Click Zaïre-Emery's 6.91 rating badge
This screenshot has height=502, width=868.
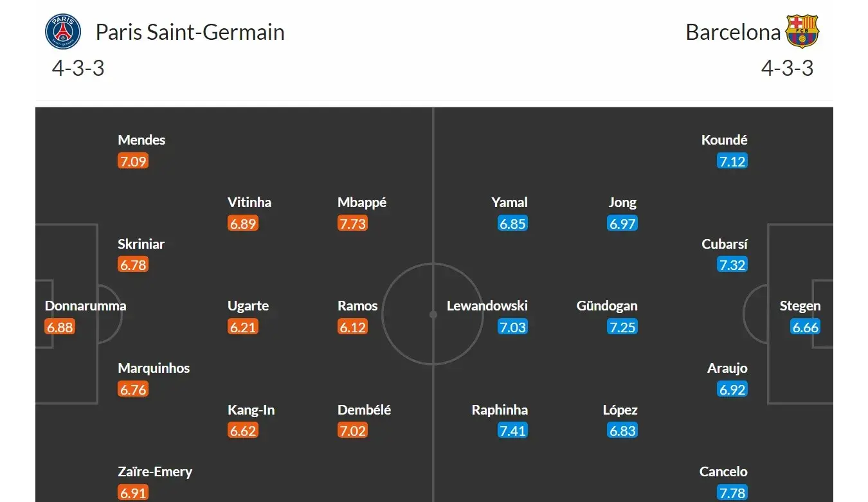(133, 493)
